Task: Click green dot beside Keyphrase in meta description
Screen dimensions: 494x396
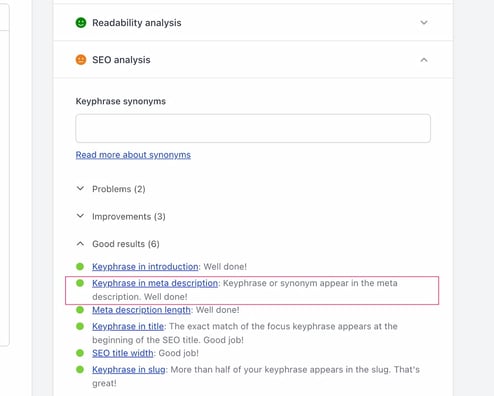Action: click(80, 283)
